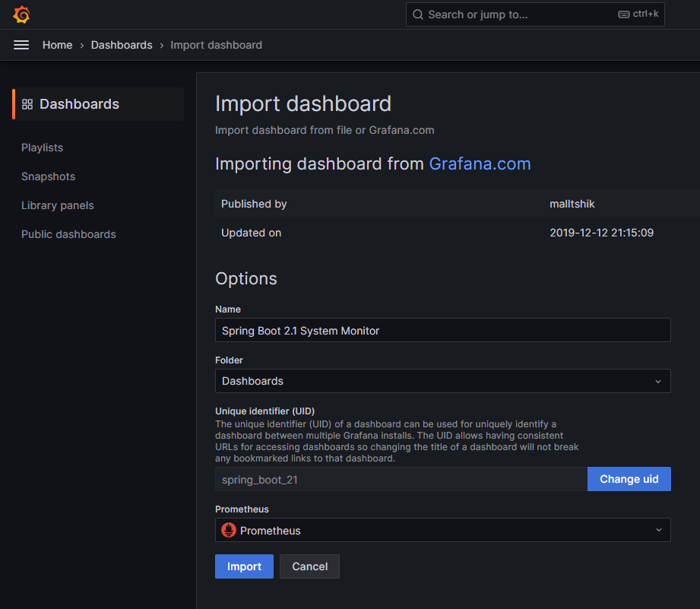Viewport: 700px width, 609px height.
Task: Click the search magnifier icon
Action: click(418, 14)
